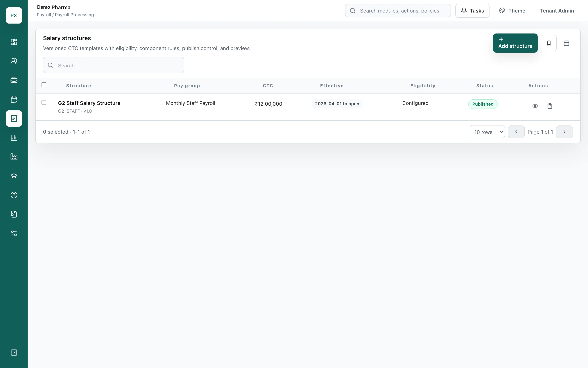
Task: Click the Eligibility column header
Action: coord(423,86)
